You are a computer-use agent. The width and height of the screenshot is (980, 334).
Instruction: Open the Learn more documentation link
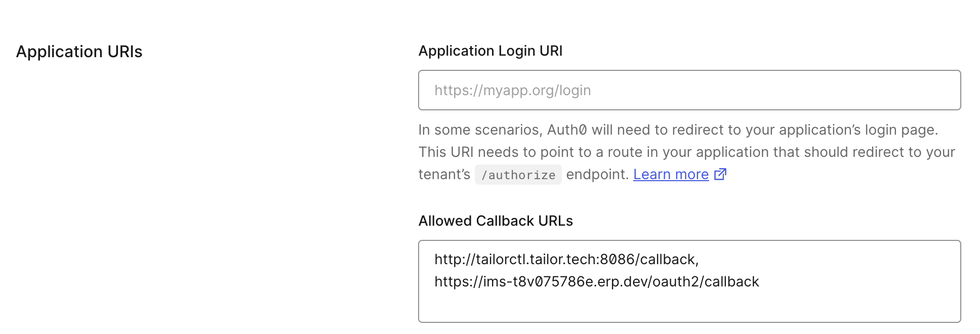(x=671, y=174)
